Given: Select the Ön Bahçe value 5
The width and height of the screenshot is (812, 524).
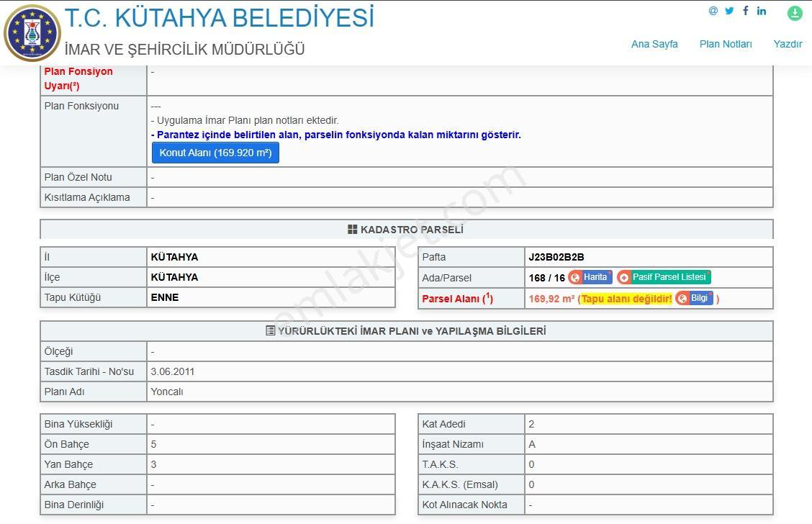Looking at the screenshot, I should point(154,444).
